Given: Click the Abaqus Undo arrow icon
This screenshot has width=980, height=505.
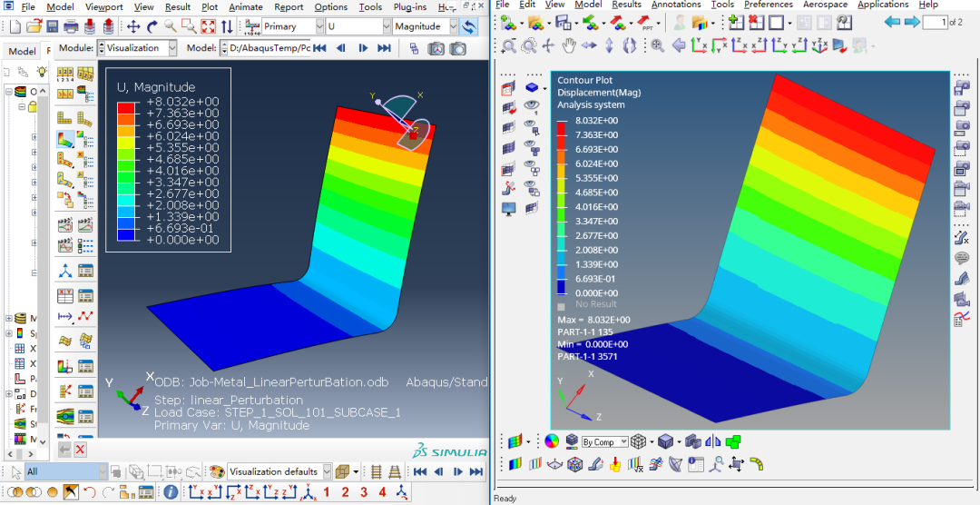Looking at the screenshot, I should (89, 492).
